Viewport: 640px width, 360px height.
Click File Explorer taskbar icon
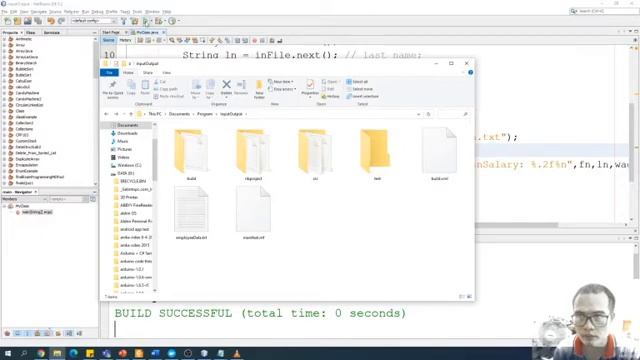(57, 353)
